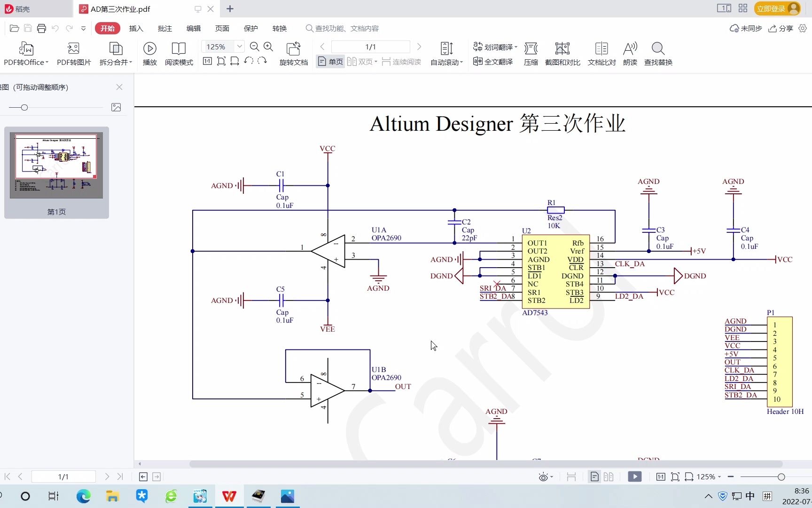Zoom in using the magnifier plus icon
This screenshot has height=508, width=812.
(268, 47)
